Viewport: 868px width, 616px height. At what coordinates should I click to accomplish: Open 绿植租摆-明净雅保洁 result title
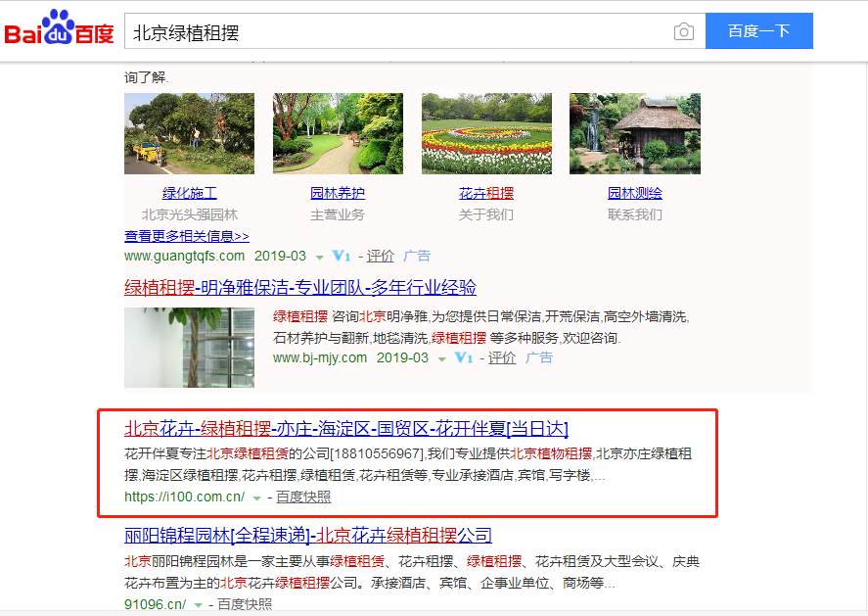point(300,288)
